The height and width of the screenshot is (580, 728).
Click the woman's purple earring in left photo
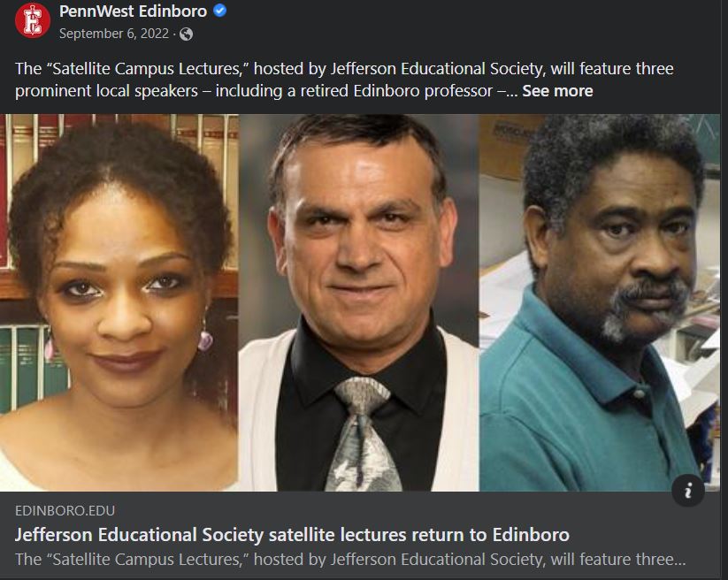coord(204,340)
